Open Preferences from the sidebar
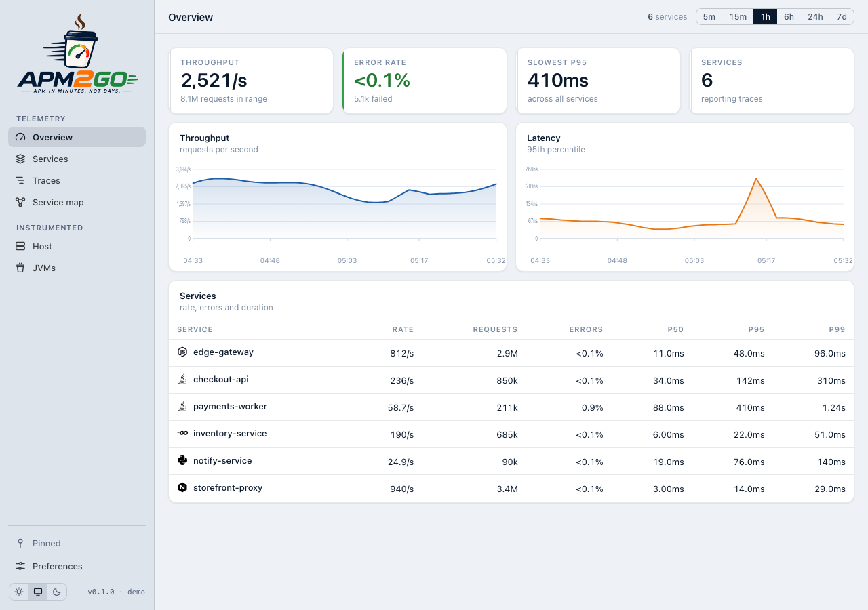 click(77, 566)
